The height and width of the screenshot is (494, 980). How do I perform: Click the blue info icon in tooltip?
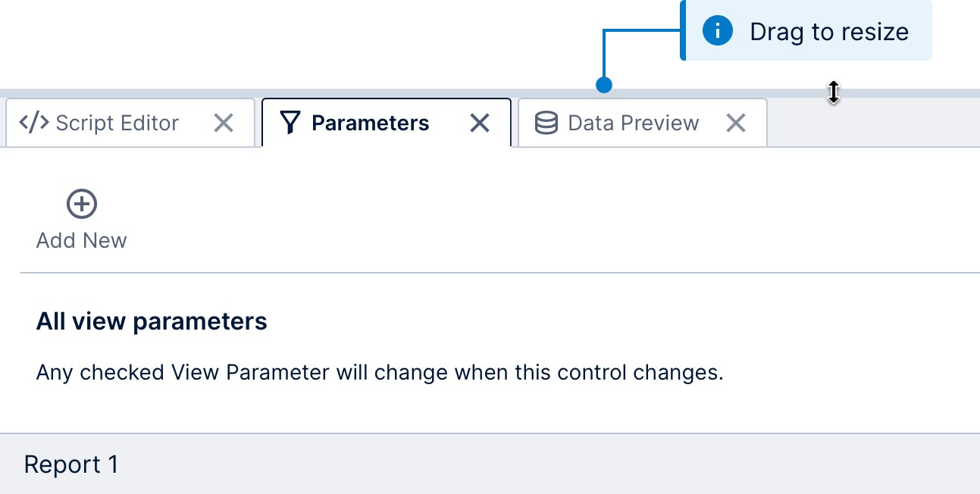pos(717,31)
